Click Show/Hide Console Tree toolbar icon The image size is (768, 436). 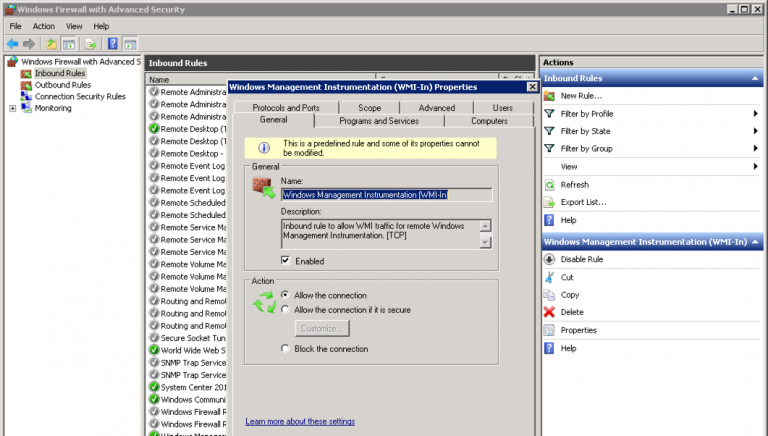click(x=69, y=44)
